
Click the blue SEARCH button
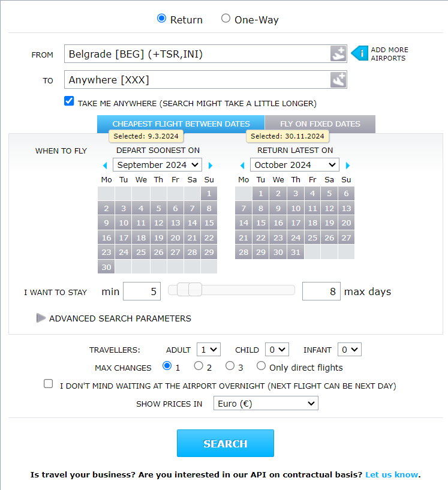click(225, 443)
